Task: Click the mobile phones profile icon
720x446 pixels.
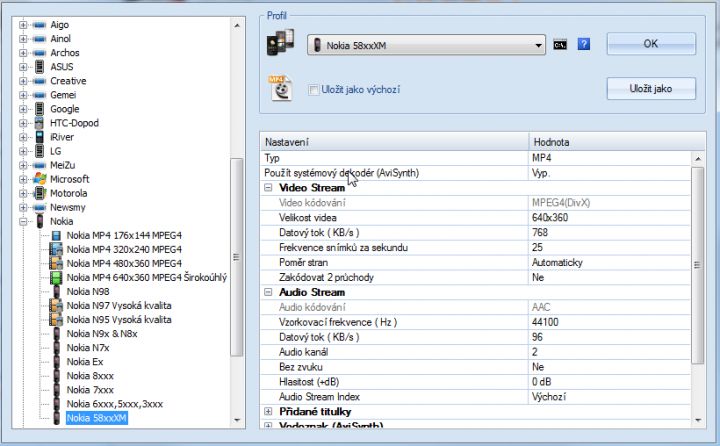Action: (x=281, y=42)
